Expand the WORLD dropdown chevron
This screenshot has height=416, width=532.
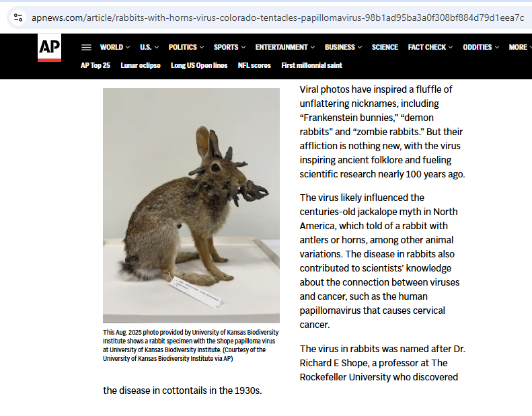[128, 48]
